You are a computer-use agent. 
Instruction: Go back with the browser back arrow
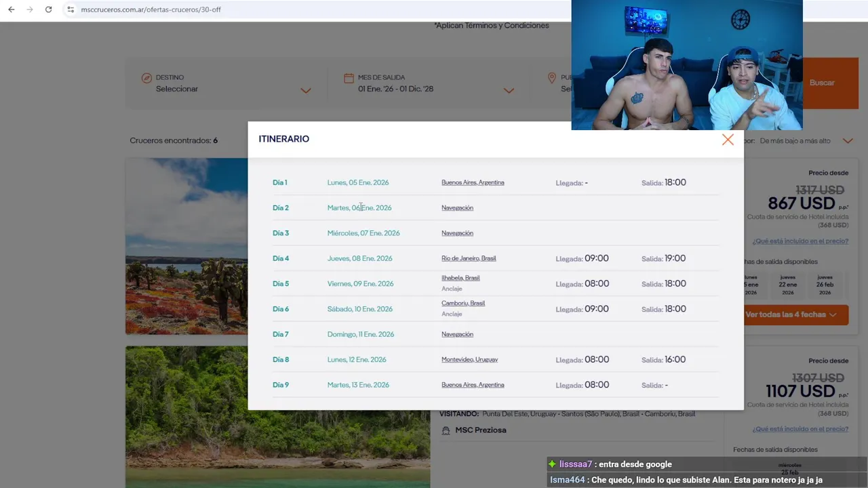(x=11, y=9)
